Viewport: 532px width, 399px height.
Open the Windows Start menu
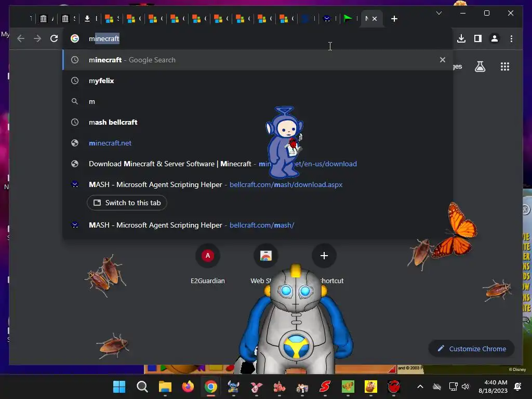click(119, 387)
